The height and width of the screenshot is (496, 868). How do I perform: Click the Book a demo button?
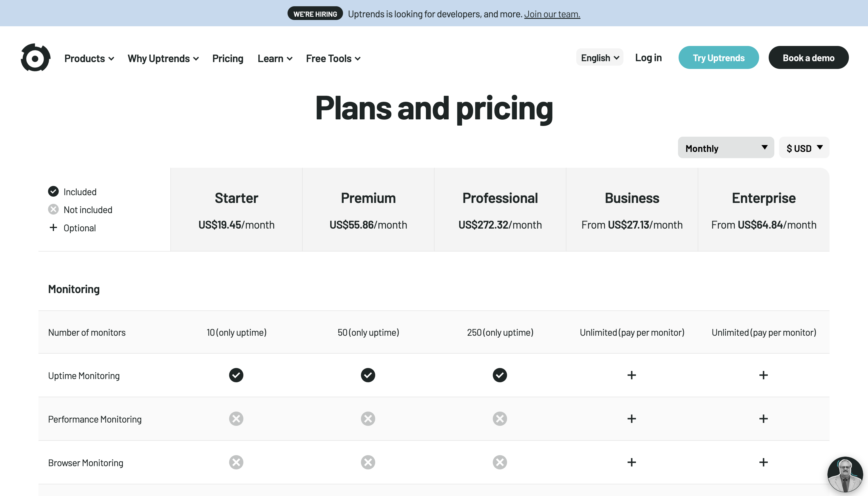pos(808,57)
